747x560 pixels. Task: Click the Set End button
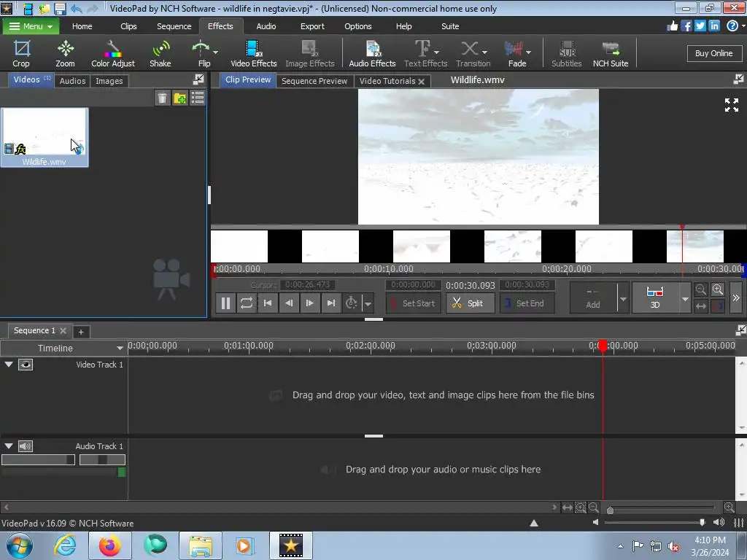click(x=527, y=303)
